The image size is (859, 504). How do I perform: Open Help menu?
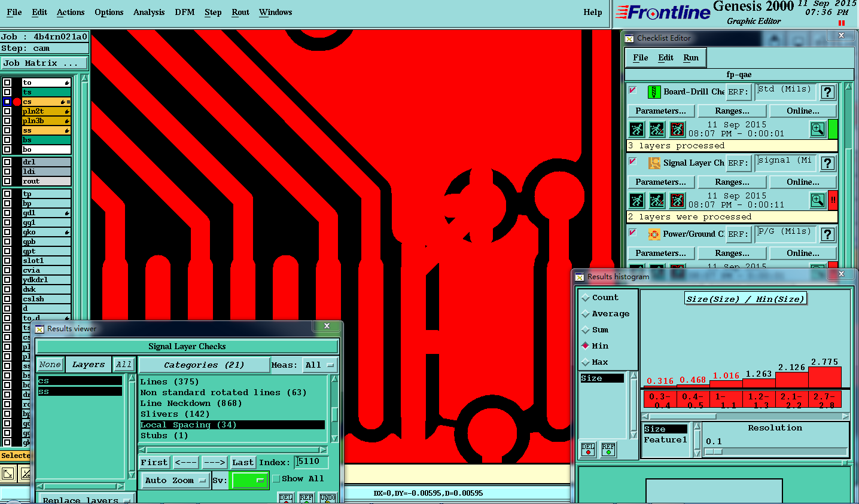pyautogui.click(x=593, y=12)
